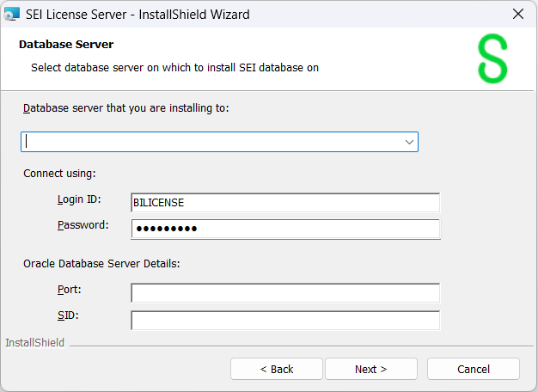
Task: Click the "Password:" label
Action: pos(83,225)
